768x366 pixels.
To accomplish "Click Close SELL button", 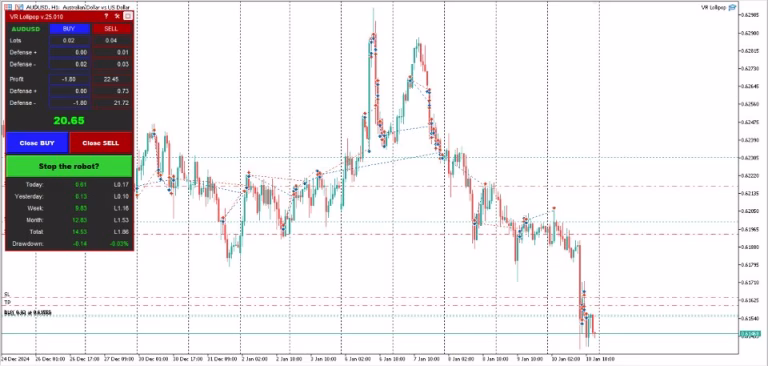I will pos(100,143).
